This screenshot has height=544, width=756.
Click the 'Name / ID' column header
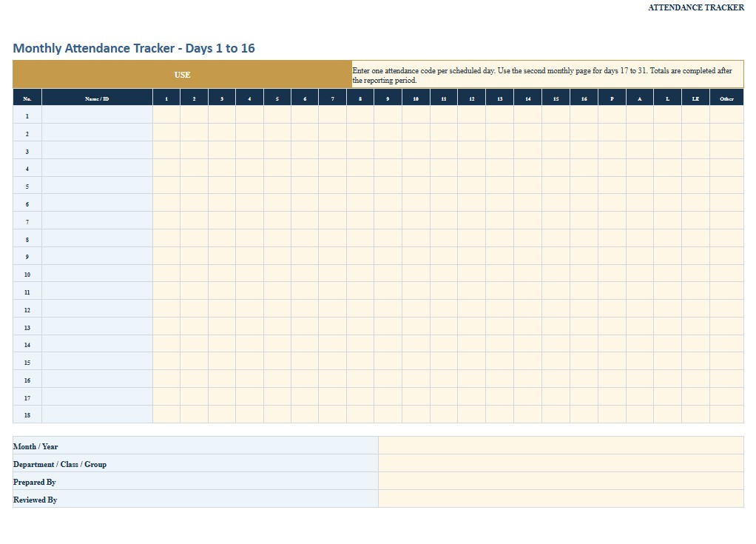[x=97, y=98]
